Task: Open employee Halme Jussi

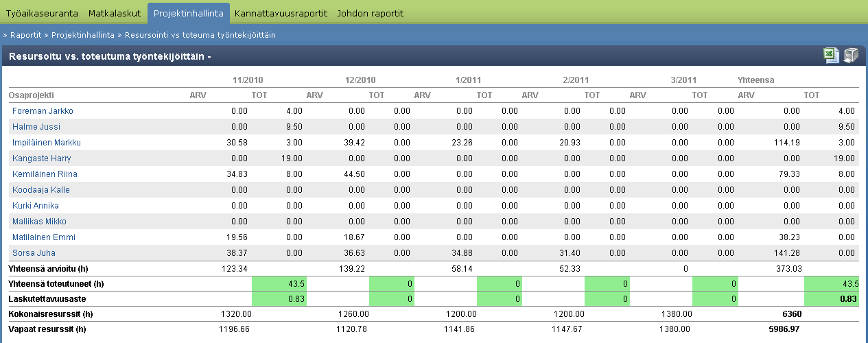Action: 36,127
